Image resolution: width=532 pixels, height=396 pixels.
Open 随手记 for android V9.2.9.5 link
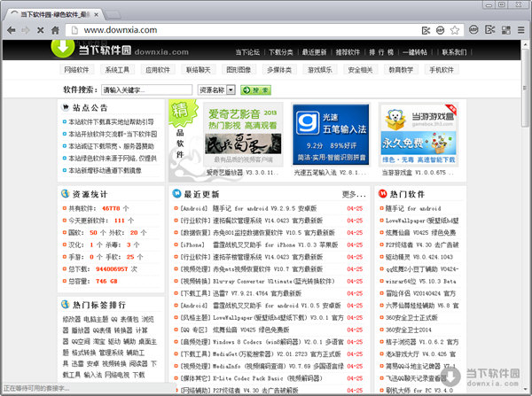pyautogui.click(x=264, y=208)
